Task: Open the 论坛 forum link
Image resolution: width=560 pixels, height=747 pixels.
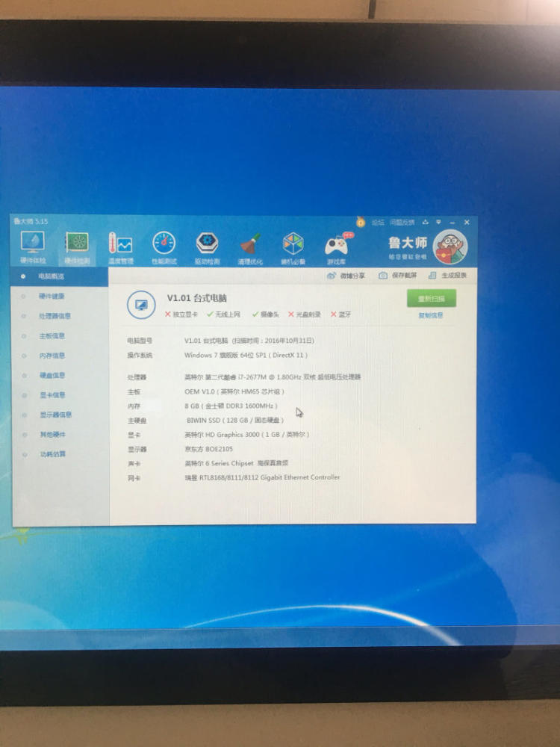Action: (378, 222)
